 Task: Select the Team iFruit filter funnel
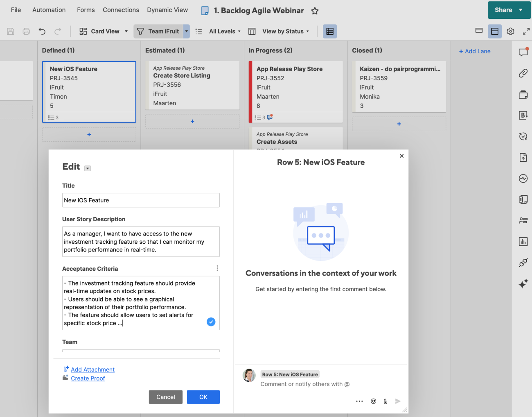[160, 31]
